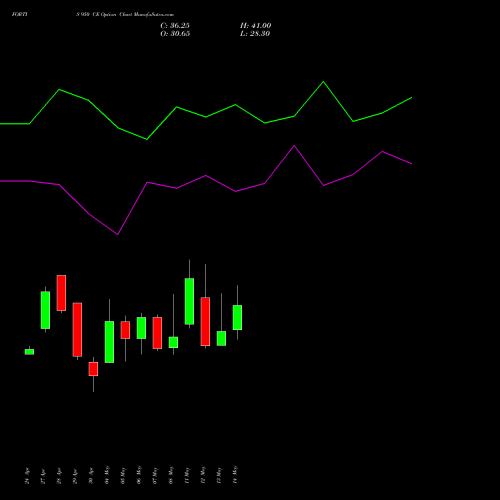Click the small green candle for 08 May
This screenshot has height=500, width=500.
pyautogui.click(x=173, y=342)
